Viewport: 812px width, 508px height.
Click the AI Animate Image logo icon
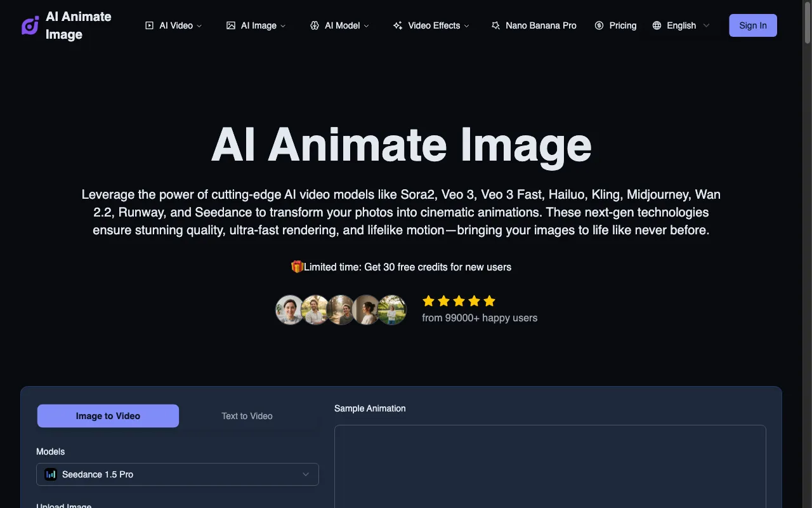30,25
